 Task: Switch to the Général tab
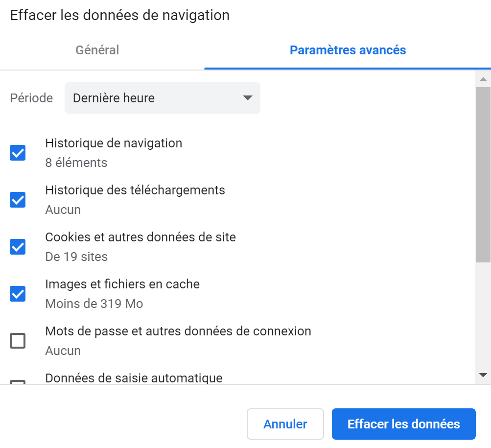97,50
